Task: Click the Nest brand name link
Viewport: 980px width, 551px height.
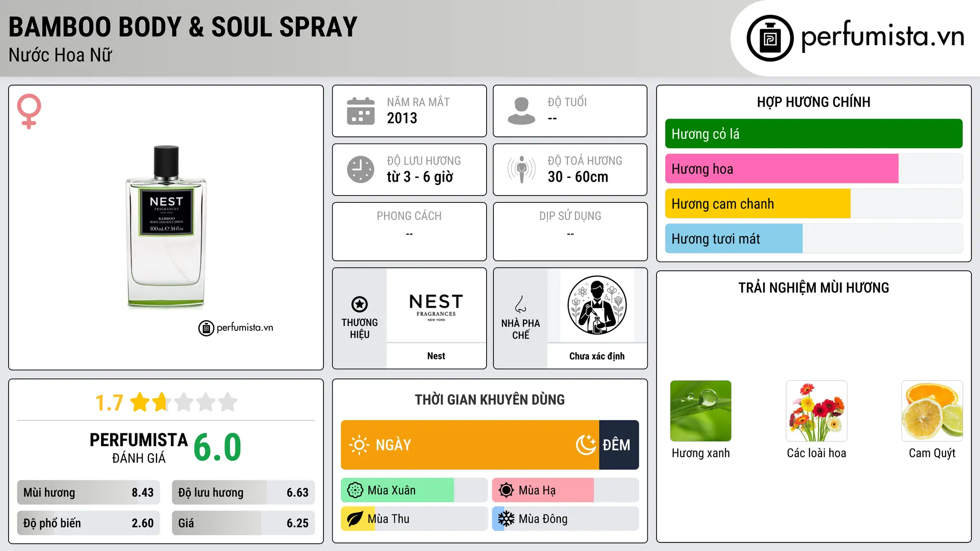Action: coord(436,356)
